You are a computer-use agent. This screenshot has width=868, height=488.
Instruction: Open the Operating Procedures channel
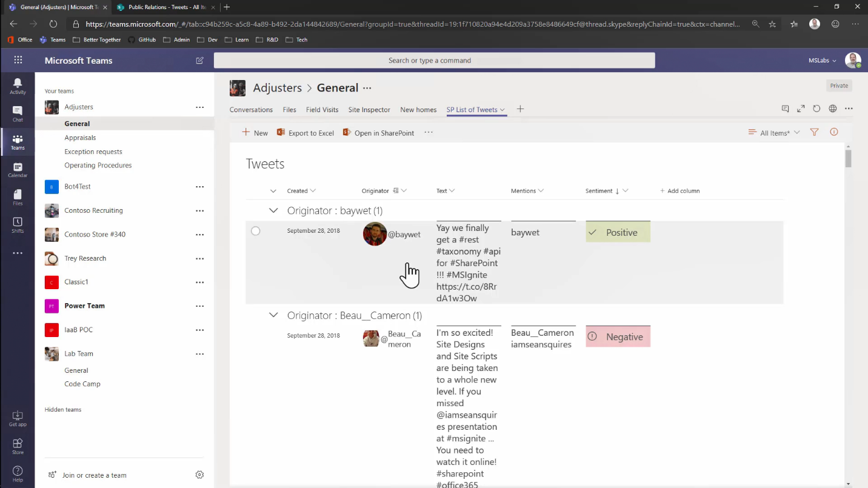point(98,165)
